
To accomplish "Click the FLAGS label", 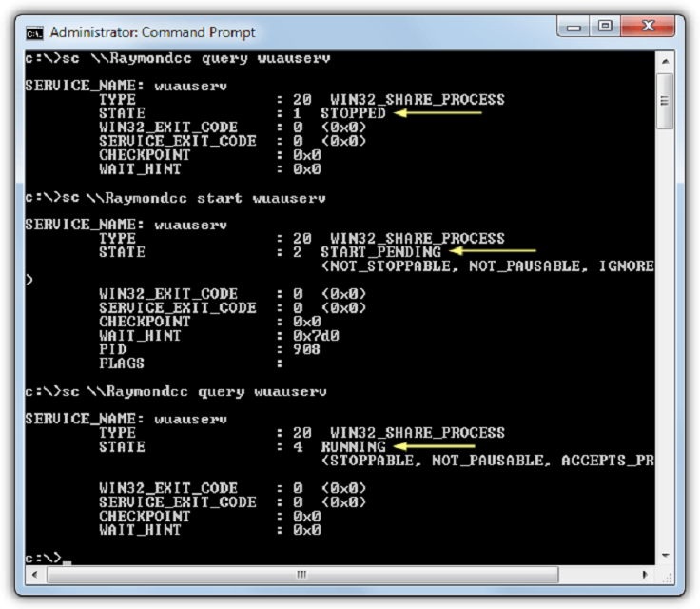I will click(122, 363).
